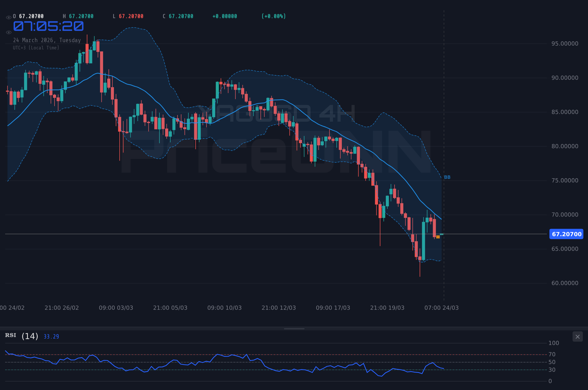Click the High value H 67.20700
The image size is (588, 390).
click(78, 16)
